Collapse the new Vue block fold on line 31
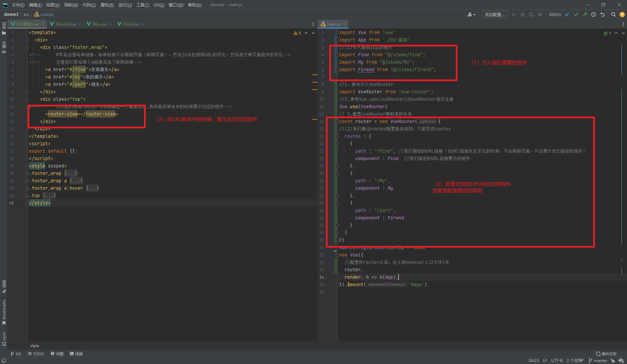Viewport: 627px width, 364px height. 337,255
